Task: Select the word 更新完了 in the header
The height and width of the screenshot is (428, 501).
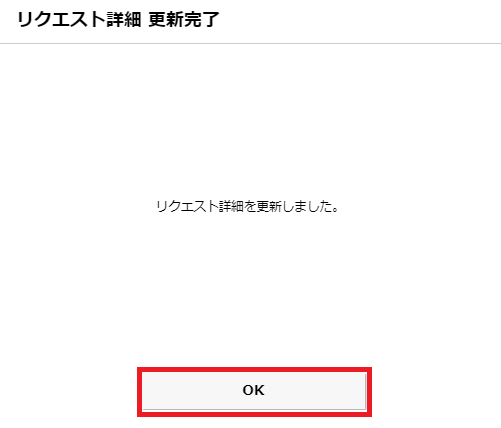Action: click(184, 19)
